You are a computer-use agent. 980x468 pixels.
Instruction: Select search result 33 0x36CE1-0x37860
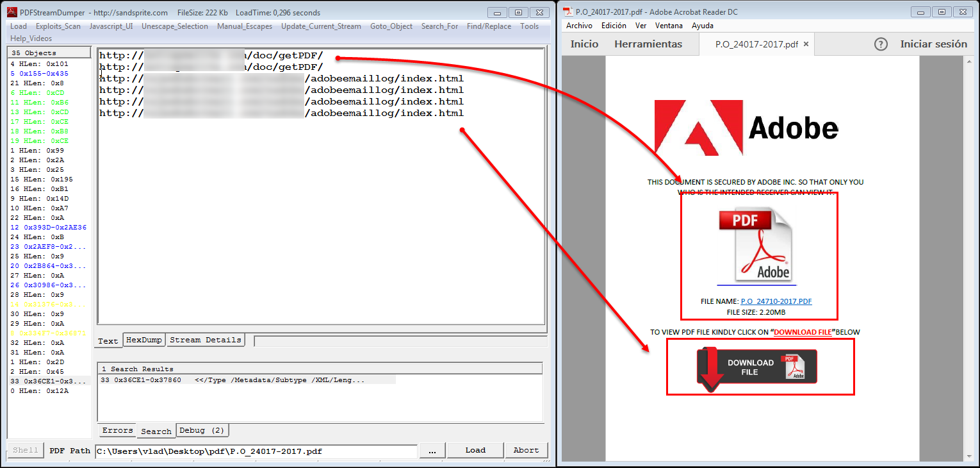pos(247,380)
